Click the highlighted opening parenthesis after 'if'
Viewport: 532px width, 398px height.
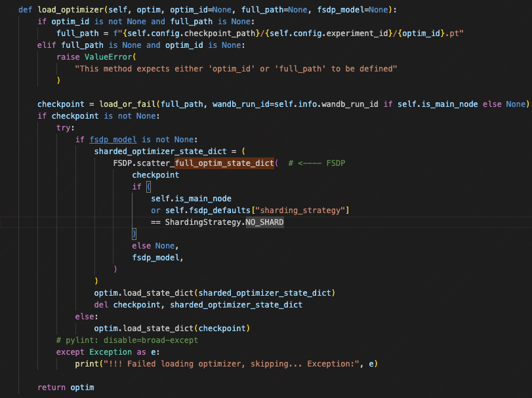148,186
